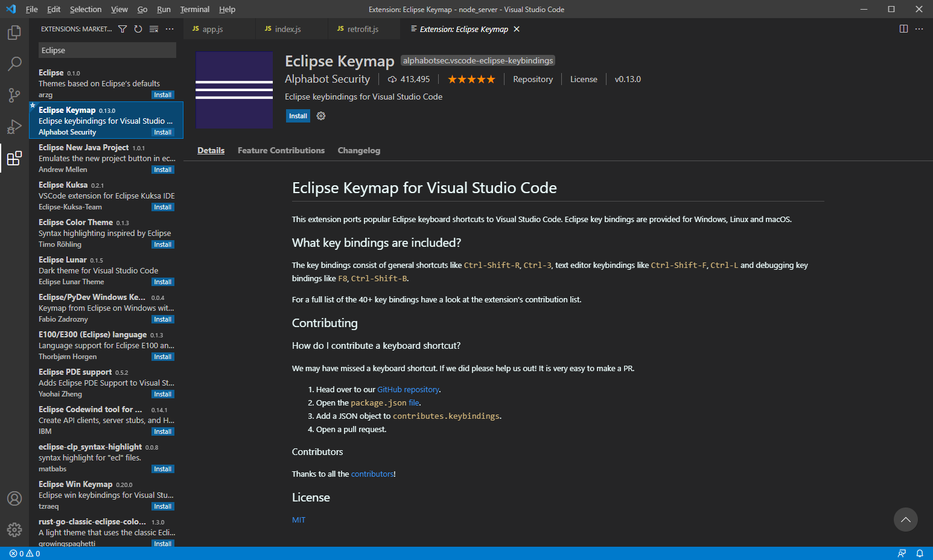Open the License link in header
The image size is (933, 560).
pos(584,79)
